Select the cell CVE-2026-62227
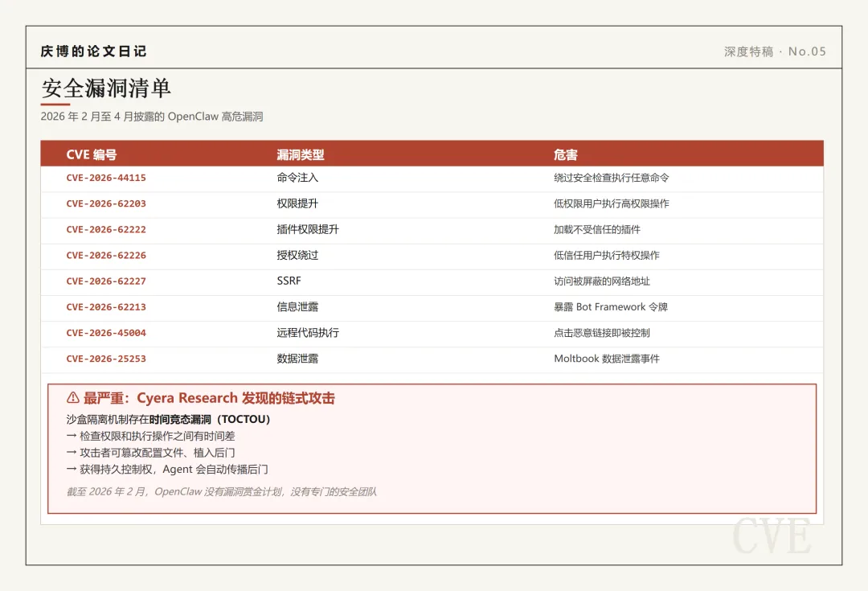 106,281
